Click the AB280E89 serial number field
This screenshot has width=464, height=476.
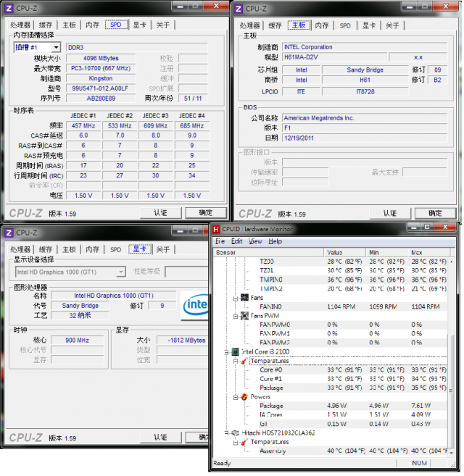[x=101, y=99]
